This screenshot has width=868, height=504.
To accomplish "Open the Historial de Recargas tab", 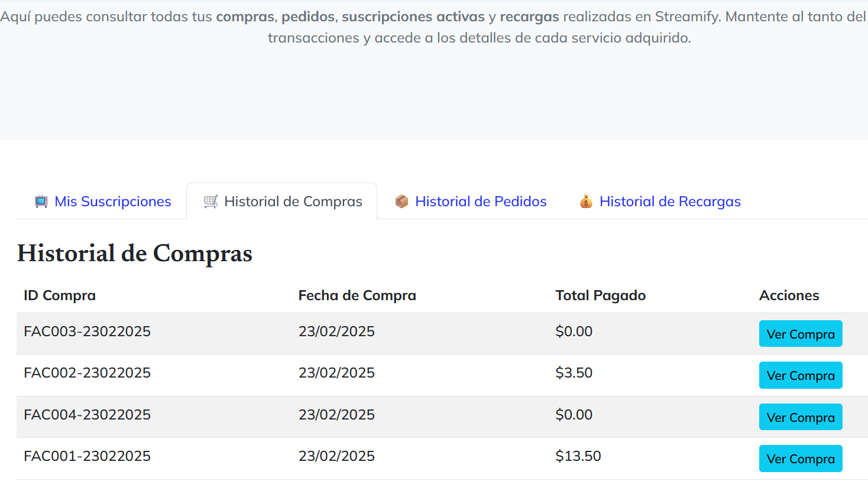I will point(670,201).
